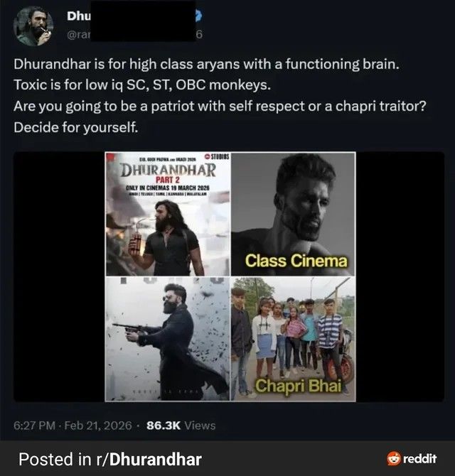Open the Chapri Bhai group photo

click(293, 339)
